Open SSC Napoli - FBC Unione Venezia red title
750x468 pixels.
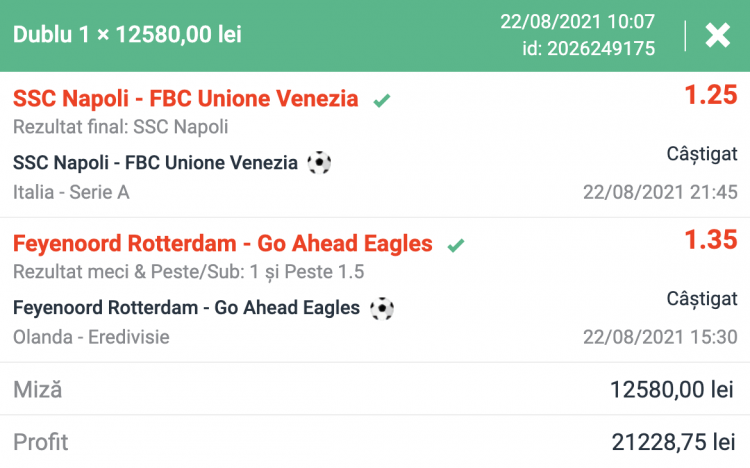tap(186, 99)
